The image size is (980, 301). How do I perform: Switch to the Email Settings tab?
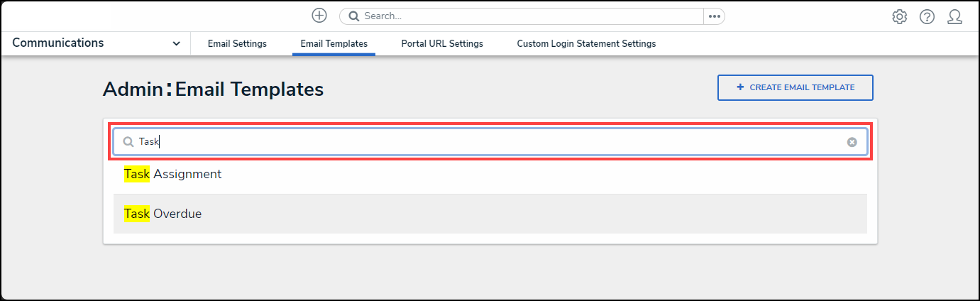tap(237, 43)
